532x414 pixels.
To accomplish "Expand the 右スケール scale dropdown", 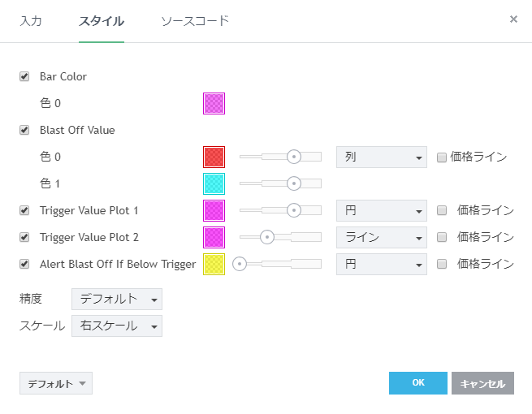I will pyautogui.click(x=117, y=326).
